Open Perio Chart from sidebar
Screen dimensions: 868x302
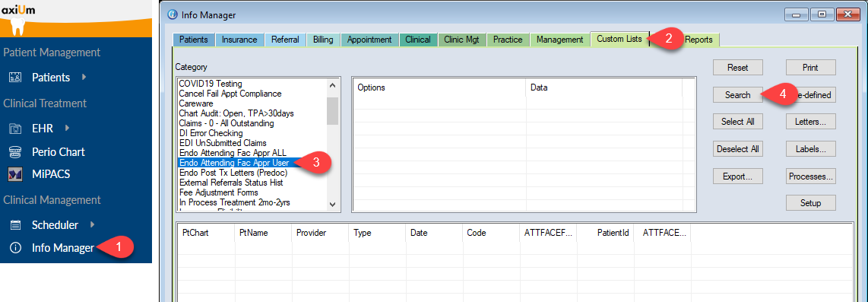[x=58, y=152]
